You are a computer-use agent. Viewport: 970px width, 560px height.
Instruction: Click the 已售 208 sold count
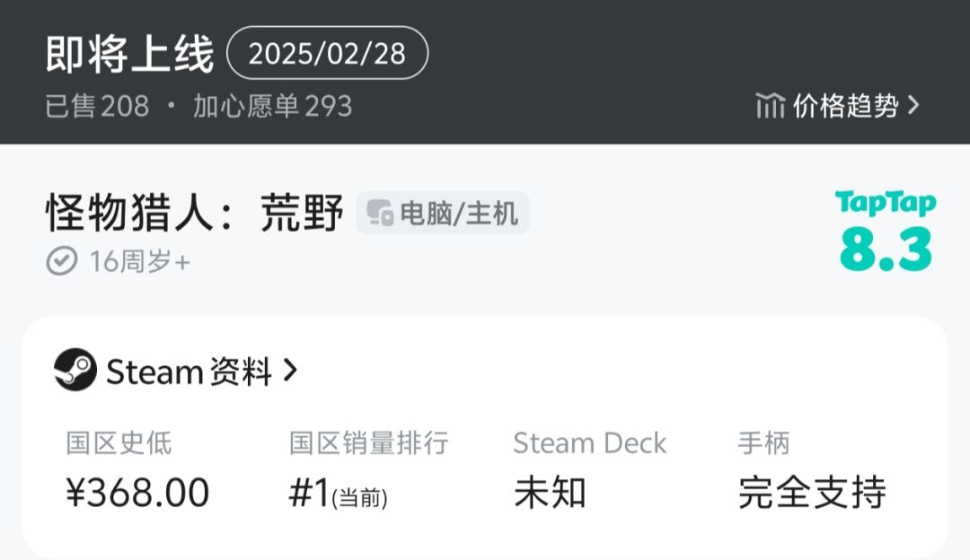(97, 106)
